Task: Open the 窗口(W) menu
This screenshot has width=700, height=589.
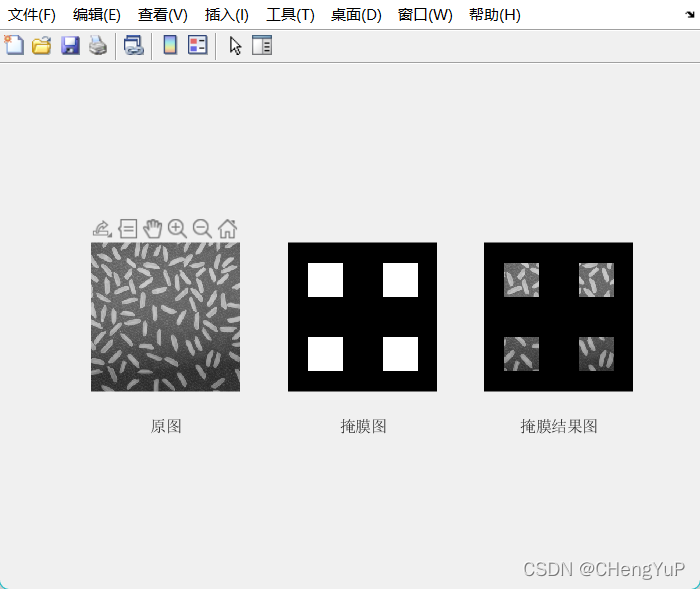Action: 425,15
